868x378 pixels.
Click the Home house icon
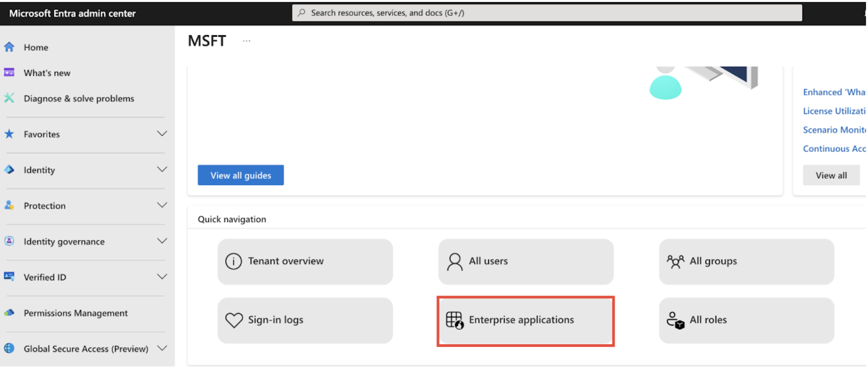[9, 47]
